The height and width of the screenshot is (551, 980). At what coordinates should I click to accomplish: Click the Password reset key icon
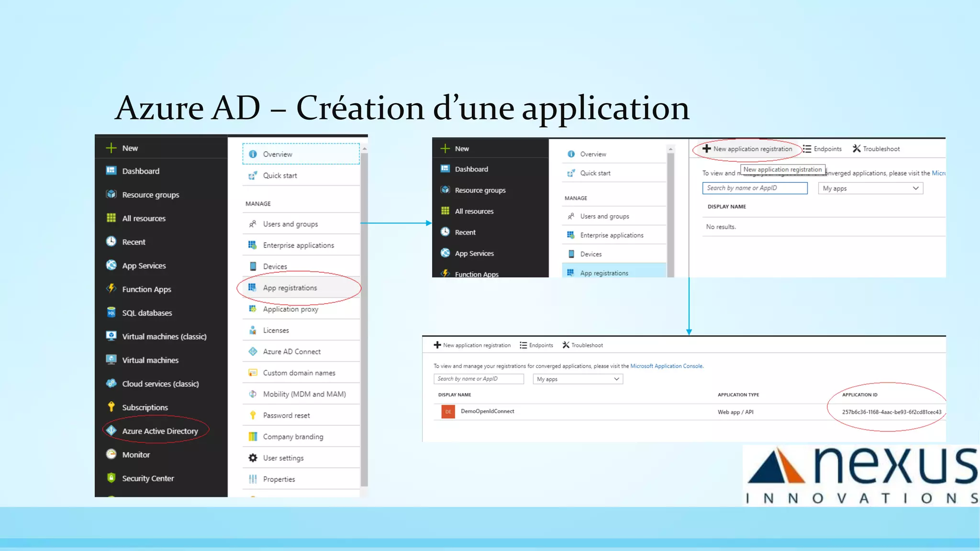pos(253,415)
